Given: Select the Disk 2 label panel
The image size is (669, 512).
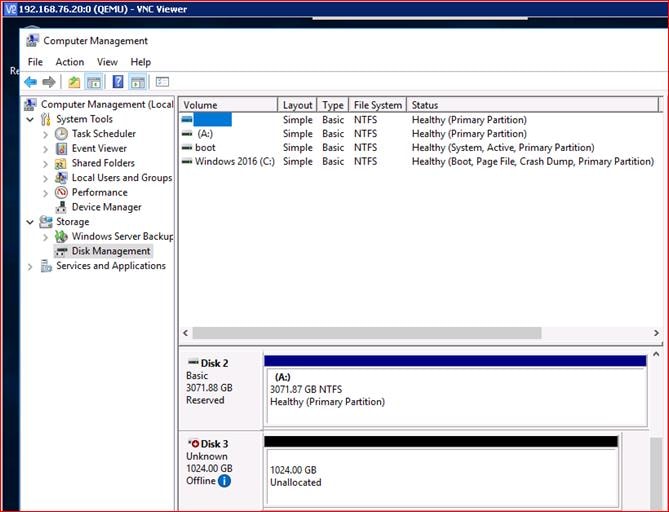Looking at the screenshot, I should coord(221,390).
